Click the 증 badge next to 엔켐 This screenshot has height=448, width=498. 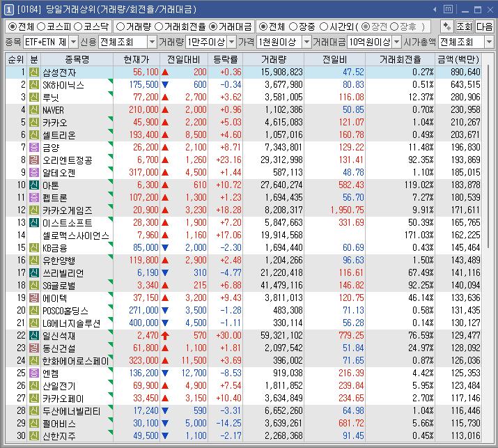[34, 373]
